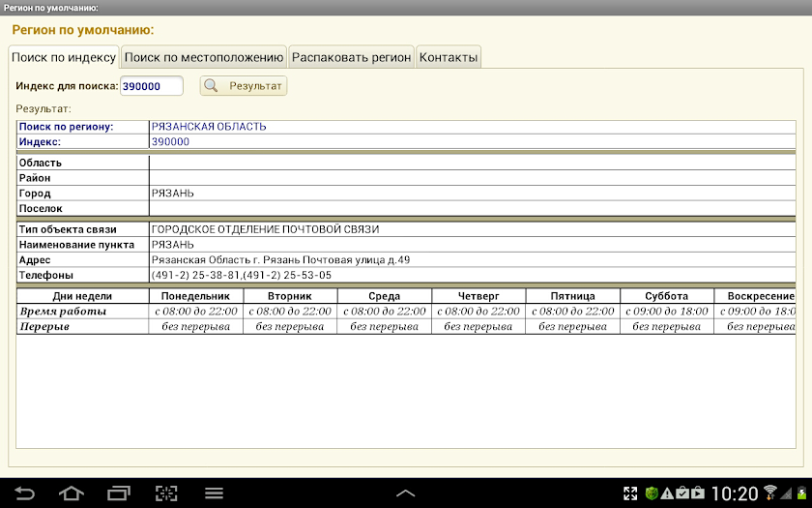
Task: Click the Вторник column header
Action: [x=290, y=296]
